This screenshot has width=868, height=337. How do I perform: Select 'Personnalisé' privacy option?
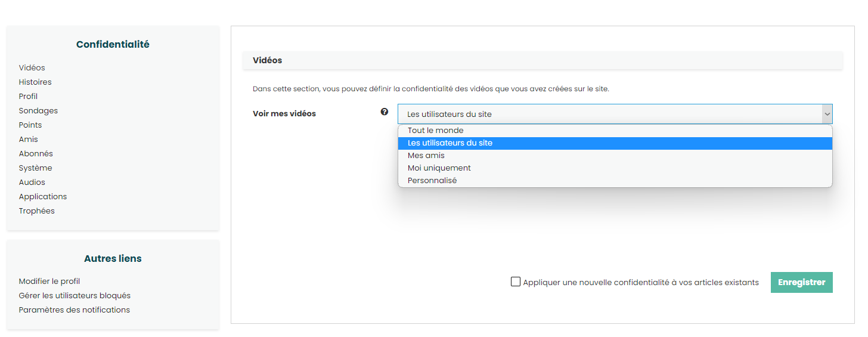[432, 181]
